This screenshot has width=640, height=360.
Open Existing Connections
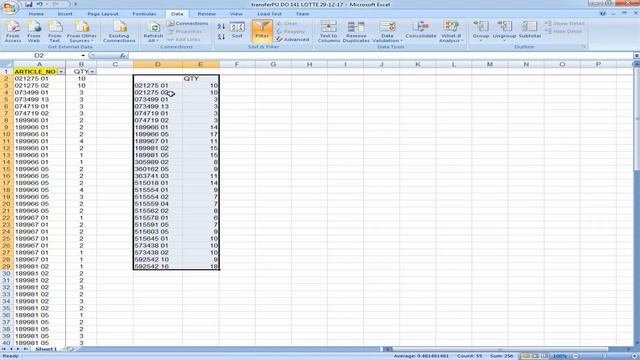119,31
